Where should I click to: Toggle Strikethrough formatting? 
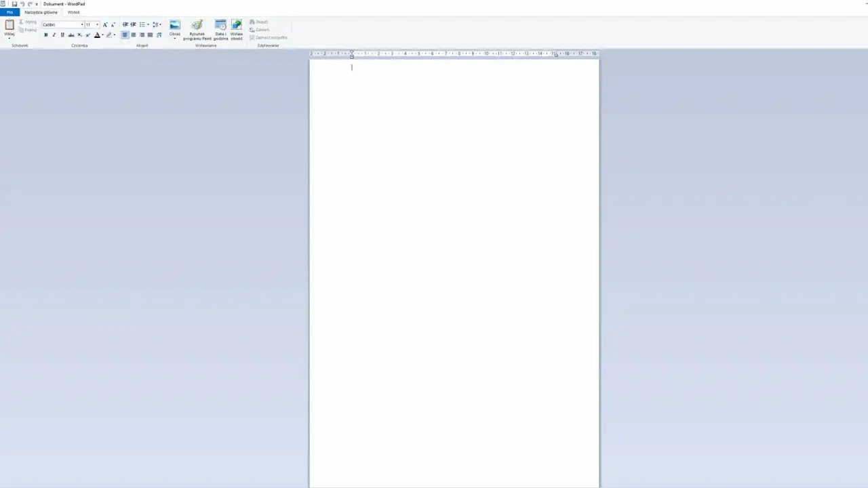71,35
